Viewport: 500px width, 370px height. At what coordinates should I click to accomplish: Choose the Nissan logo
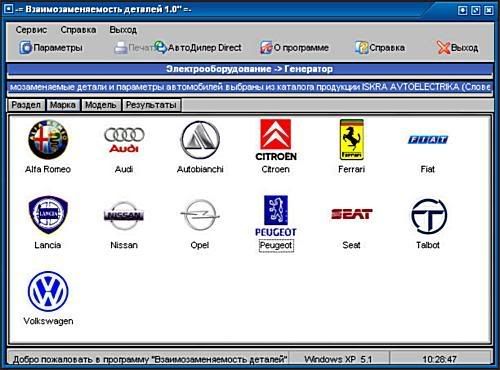click(x=124, y=216)
